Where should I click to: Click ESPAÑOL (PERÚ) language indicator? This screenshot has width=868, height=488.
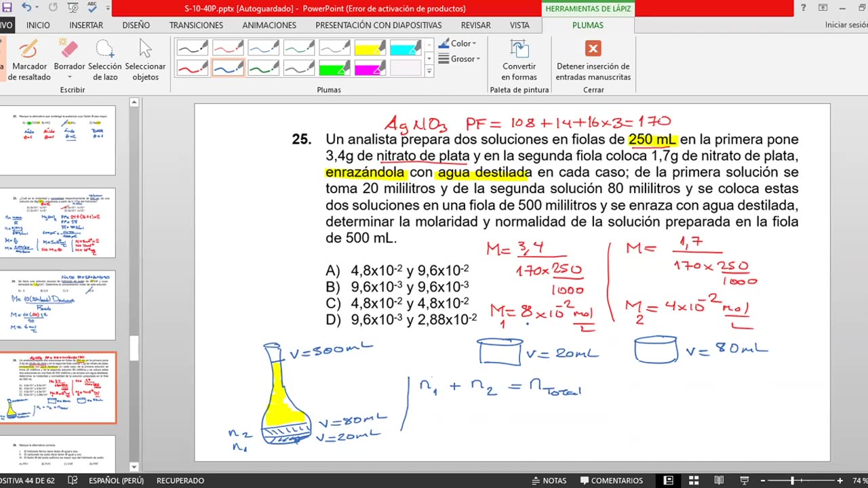(x=116, y=481)
